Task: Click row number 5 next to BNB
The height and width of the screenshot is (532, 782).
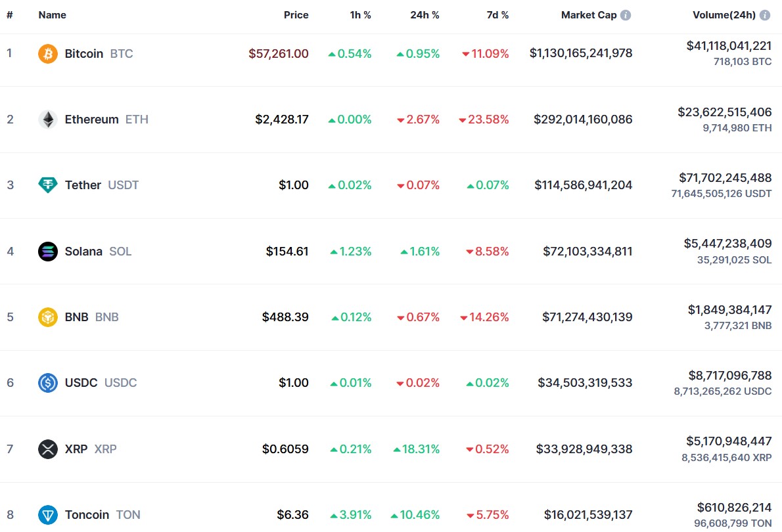Action: (10, 317)
